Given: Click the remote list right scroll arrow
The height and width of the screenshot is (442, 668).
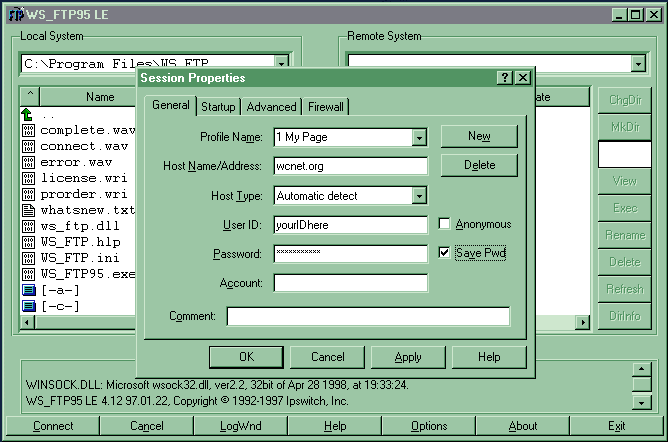Looking at the screenshot, I should (582, 322).
